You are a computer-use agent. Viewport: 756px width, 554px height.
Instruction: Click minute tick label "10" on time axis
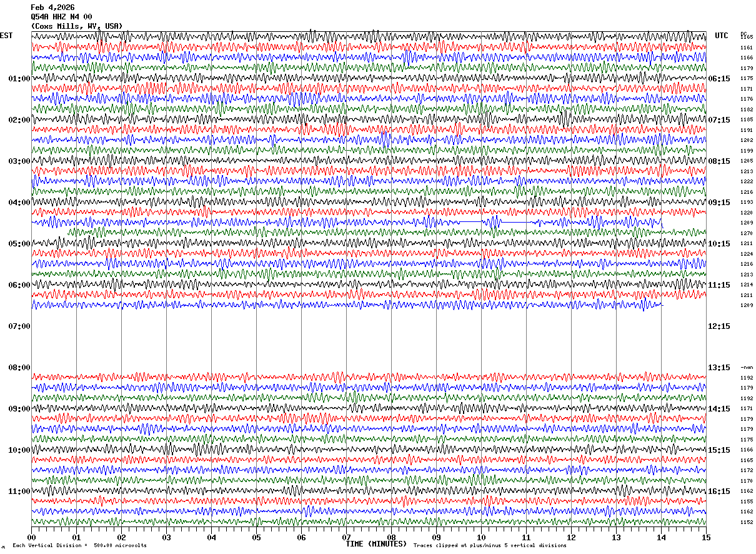click(481, 537)
